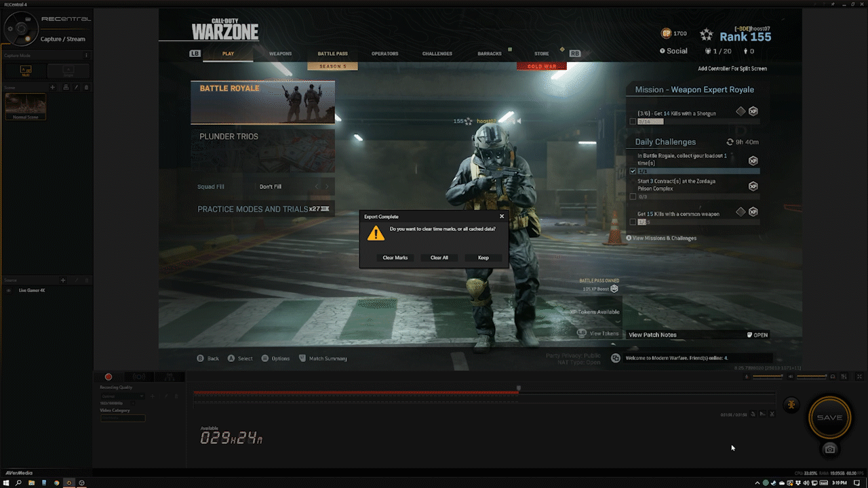Viewport: 868px width, 488px height.
Task: Click the Squad Fill right arrow
Action: pos(327,186)
